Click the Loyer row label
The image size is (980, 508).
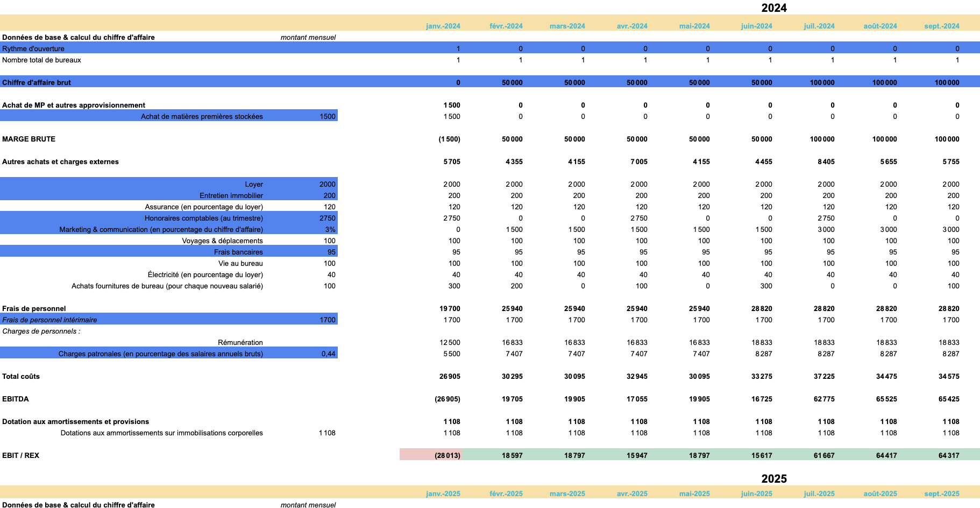[x=255, y=184]
